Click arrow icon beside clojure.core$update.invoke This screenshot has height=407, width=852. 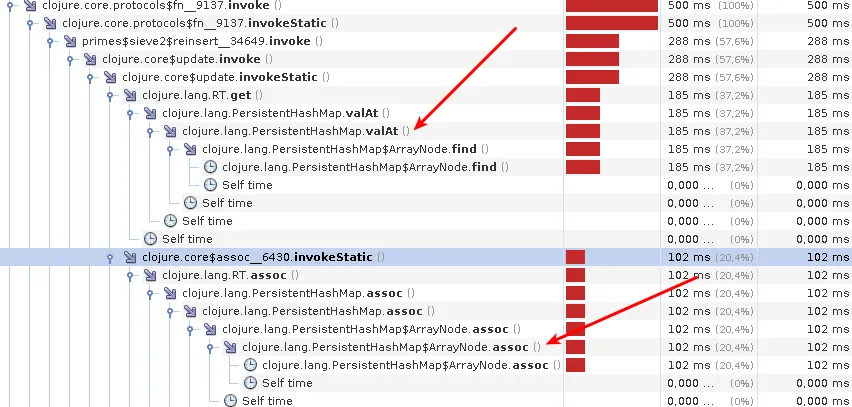pos(90,59)
